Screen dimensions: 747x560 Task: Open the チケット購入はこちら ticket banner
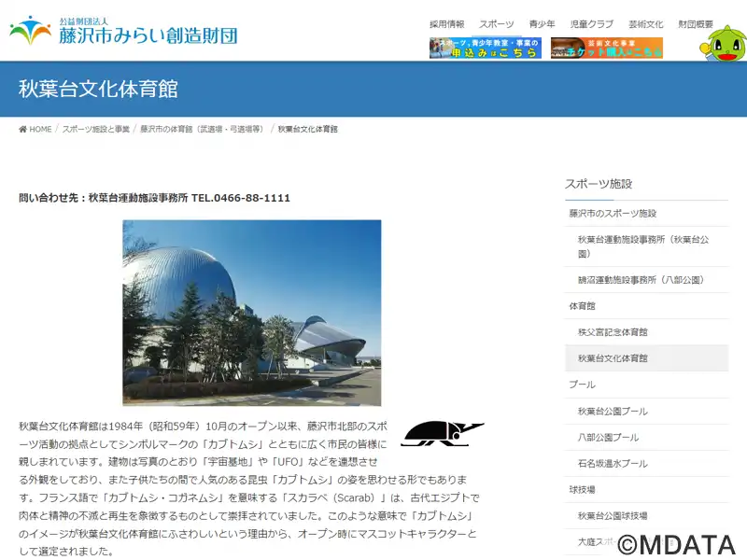coord(606,48)
